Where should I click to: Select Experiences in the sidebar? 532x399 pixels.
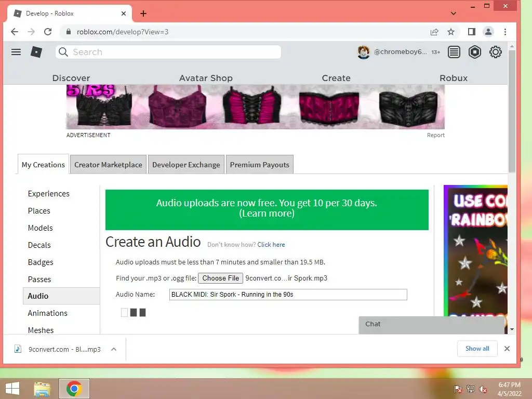coord(49,194)
